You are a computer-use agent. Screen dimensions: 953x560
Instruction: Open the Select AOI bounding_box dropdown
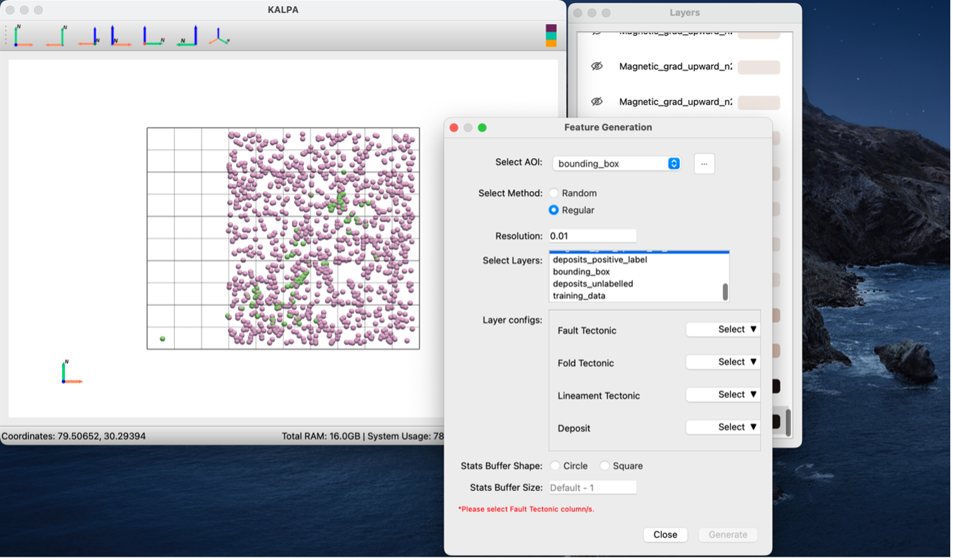click(616, 163)
